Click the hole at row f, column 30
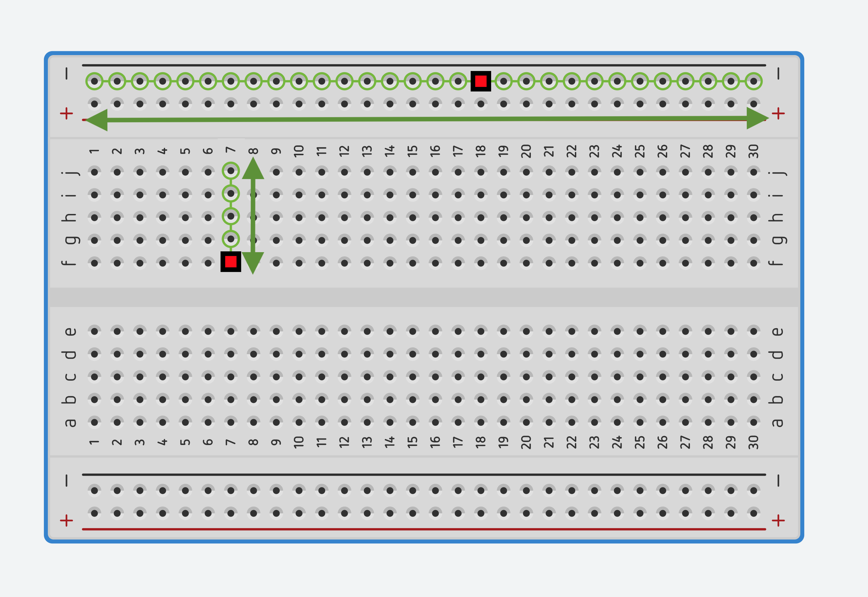The height and width of the screenshot is (597, 868). click(754, 263)
